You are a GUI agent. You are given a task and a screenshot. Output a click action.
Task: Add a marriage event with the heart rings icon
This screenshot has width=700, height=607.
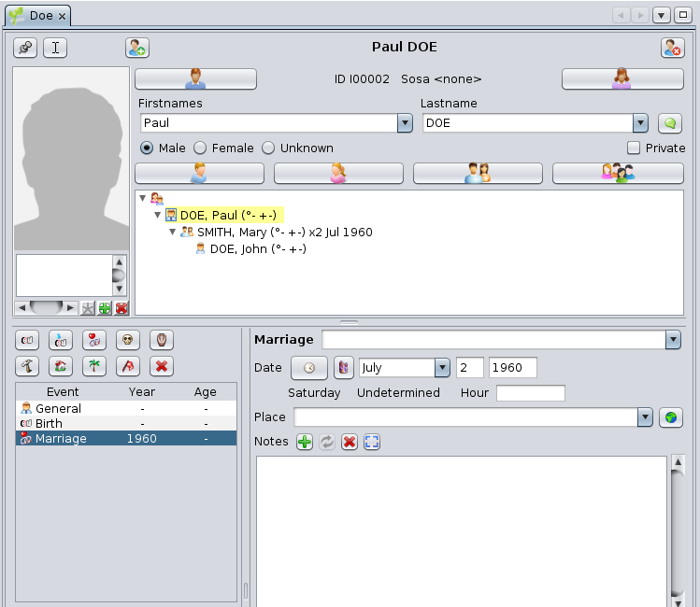click(94, 340)
